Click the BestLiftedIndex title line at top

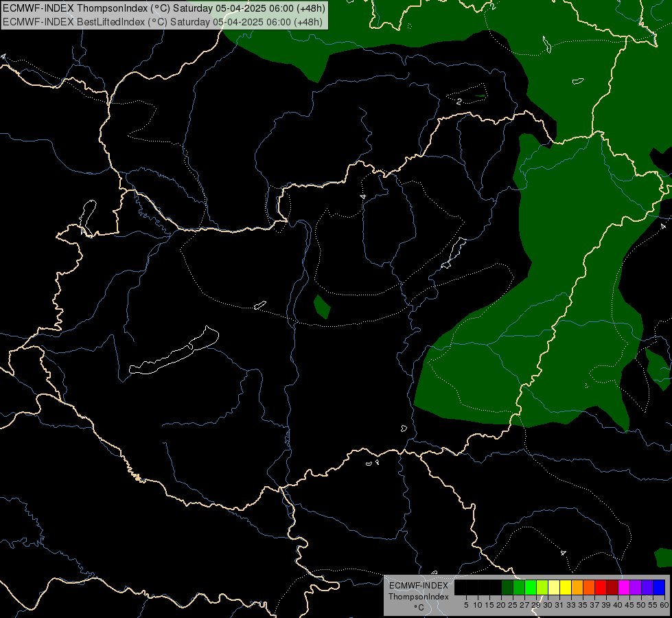pos(163,21)
